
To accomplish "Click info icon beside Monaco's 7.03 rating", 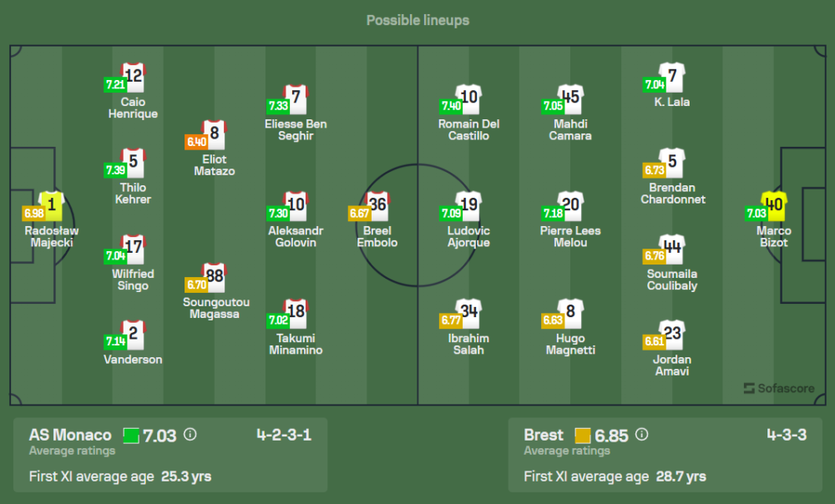I will point(190,435).
